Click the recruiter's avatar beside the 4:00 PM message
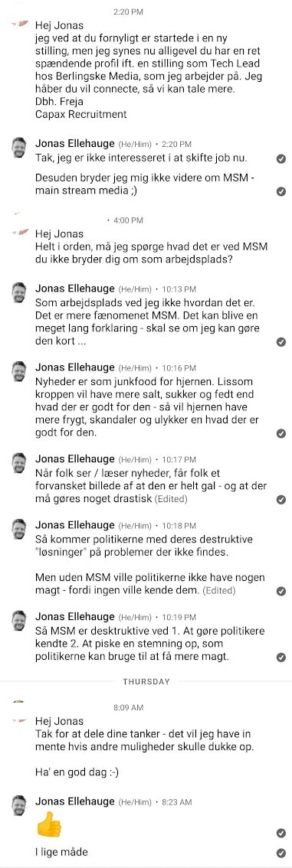The image size is (292, 868). (x=19, y=231)
